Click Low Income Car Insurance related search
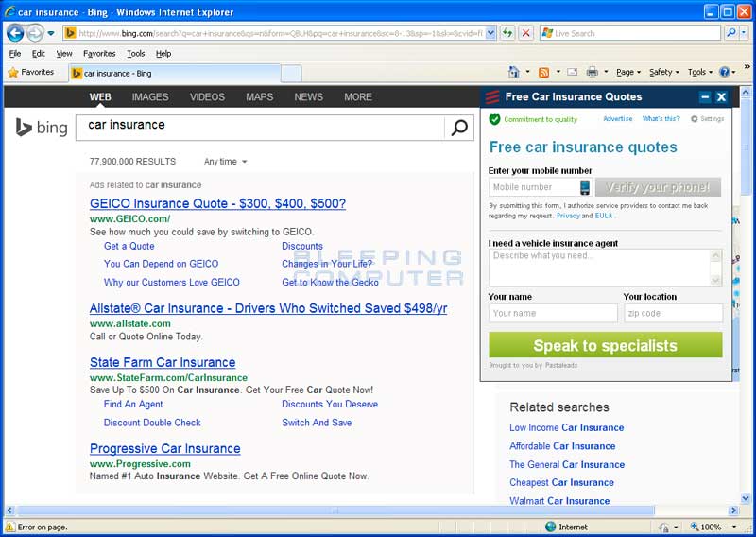 pyautogui.click(x=566, y=427)
